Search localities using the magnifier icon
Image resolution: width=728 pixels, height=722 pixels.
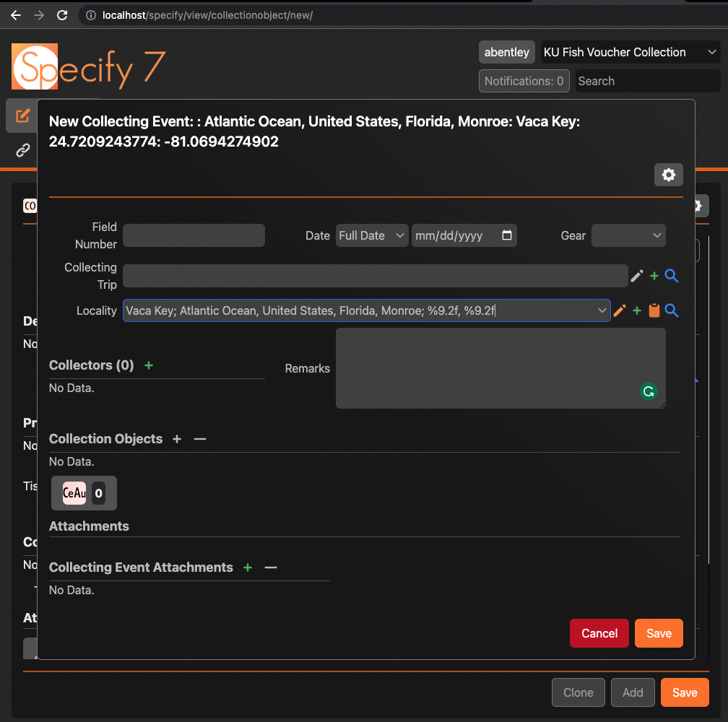[672, 310]
